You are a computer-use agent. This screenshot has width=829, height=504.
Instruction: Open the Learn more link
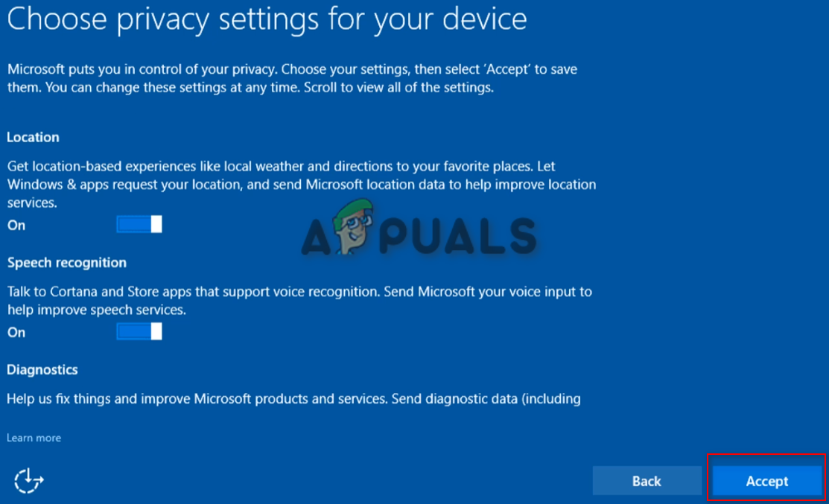click(34, 438)
